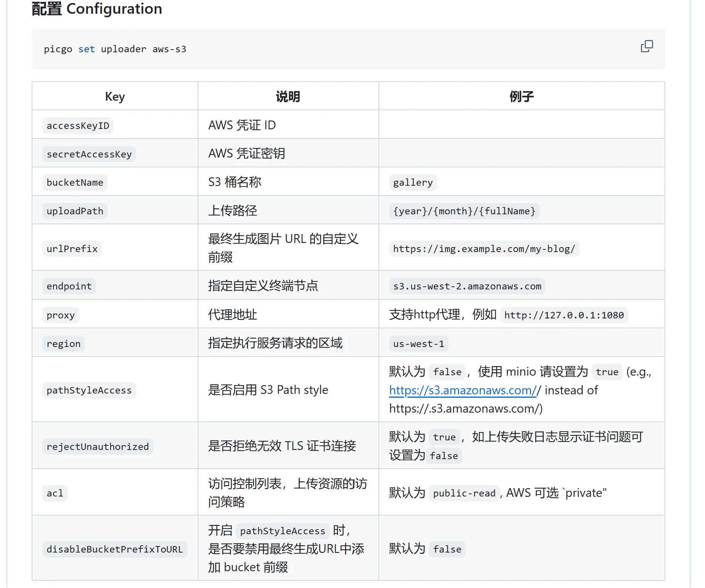705x588 pixels.
Task: Click the accessKeyID key code label
Action: coord(78,125)
